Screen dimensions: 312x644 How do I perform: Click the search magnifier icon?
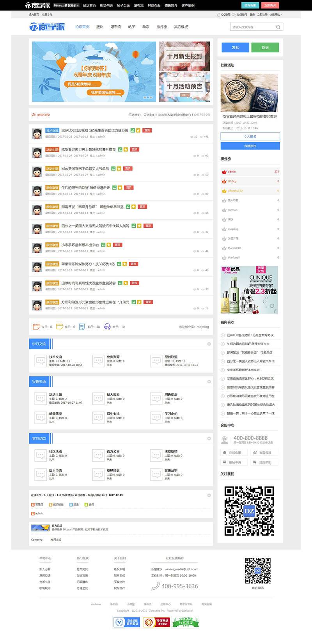click(x=278, y=27)
